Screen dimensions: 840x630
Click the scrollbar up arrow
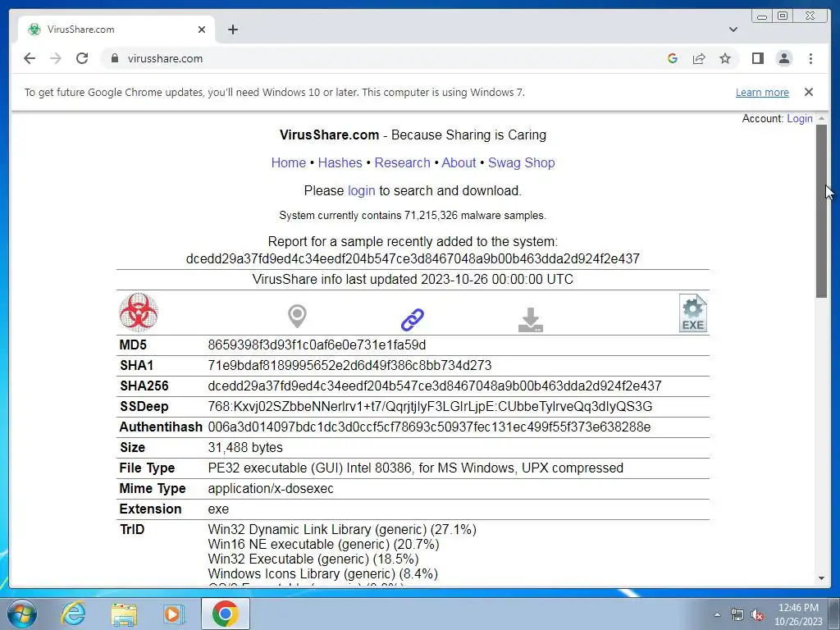pyautogui.click(x=821, y=118)
